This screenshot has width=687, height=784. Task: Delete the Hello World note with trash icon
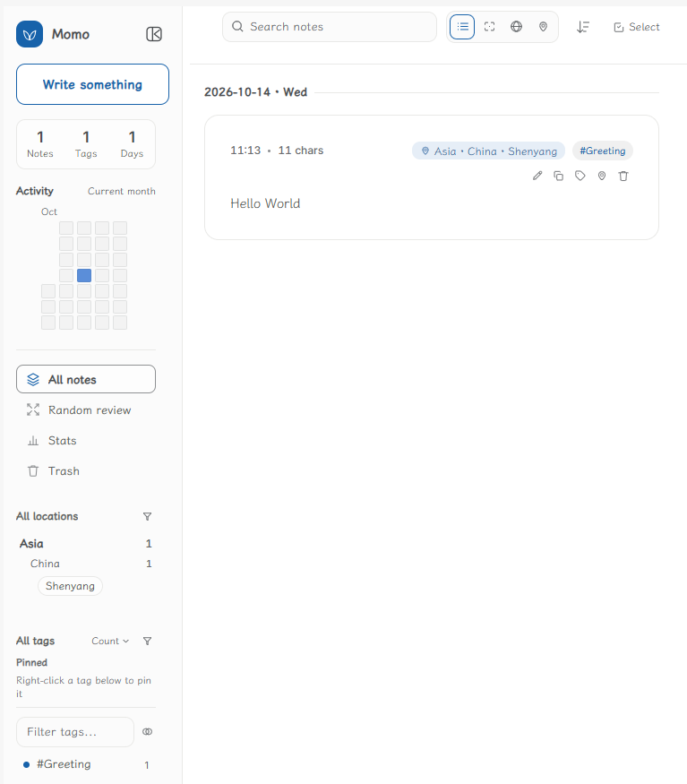(x=623, y=176)
